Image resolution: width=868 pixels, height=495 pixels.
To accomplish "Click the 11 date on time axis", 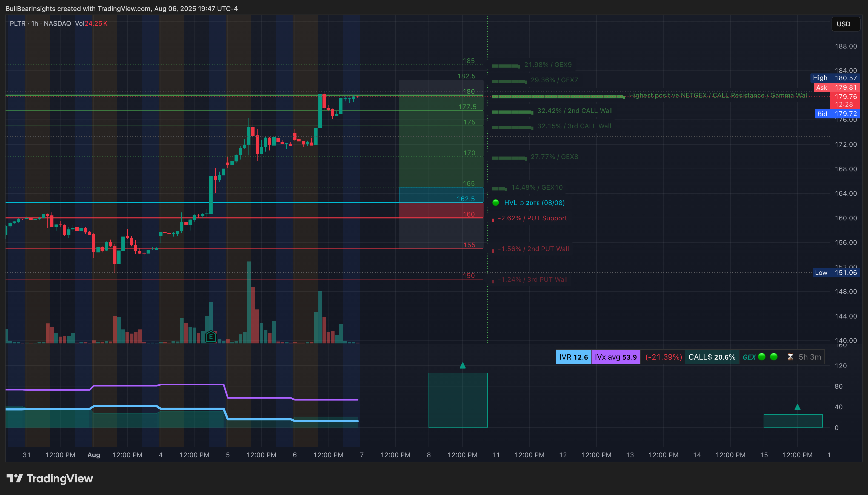I will pyautogui.click(x=496, y=455).
